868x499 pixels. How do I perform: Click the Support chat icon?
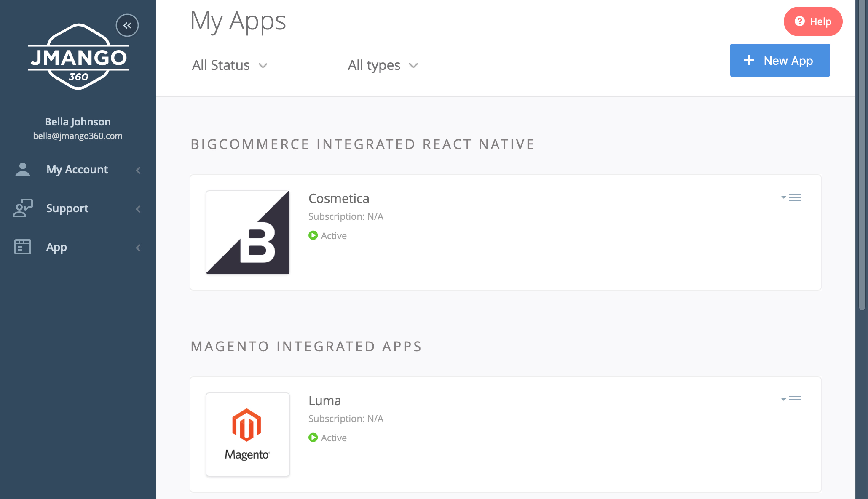[23, 208]
